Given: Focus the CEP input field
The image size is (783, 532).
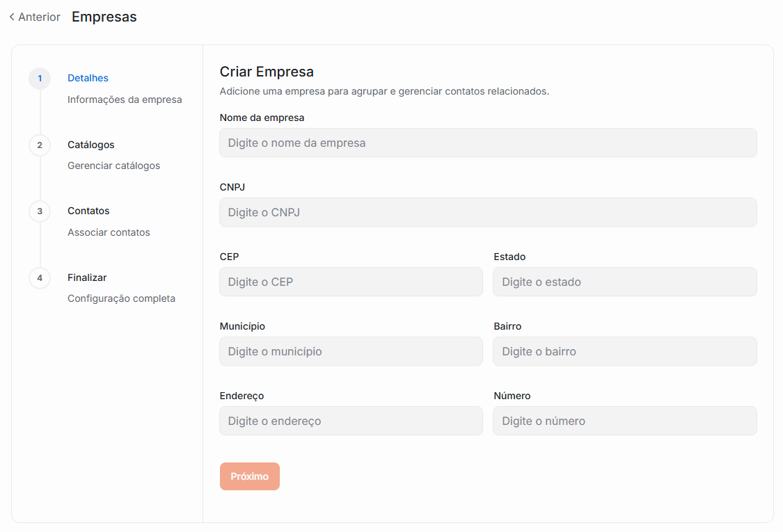Looking at the screenshot, I should pos(351,282).
